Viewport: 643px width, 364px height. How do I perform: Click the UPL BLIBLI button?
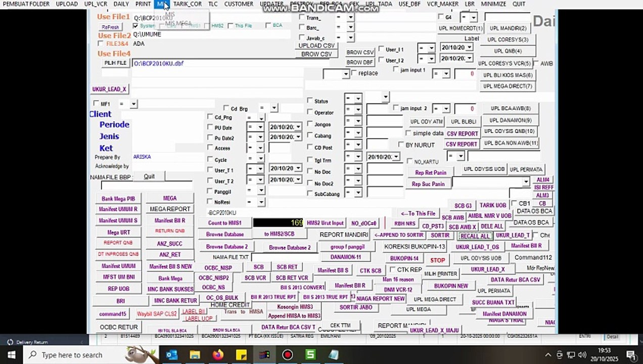[x=464, y=122]
